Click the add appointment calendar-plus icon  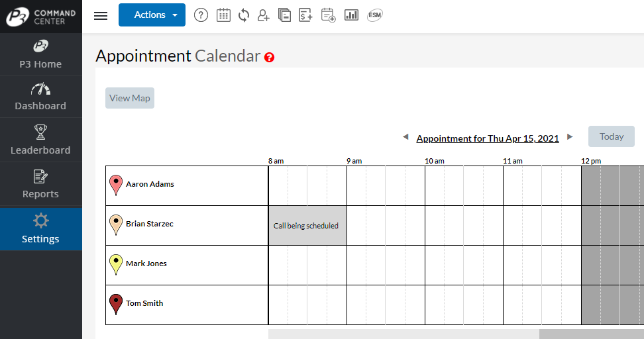(328, 15)
